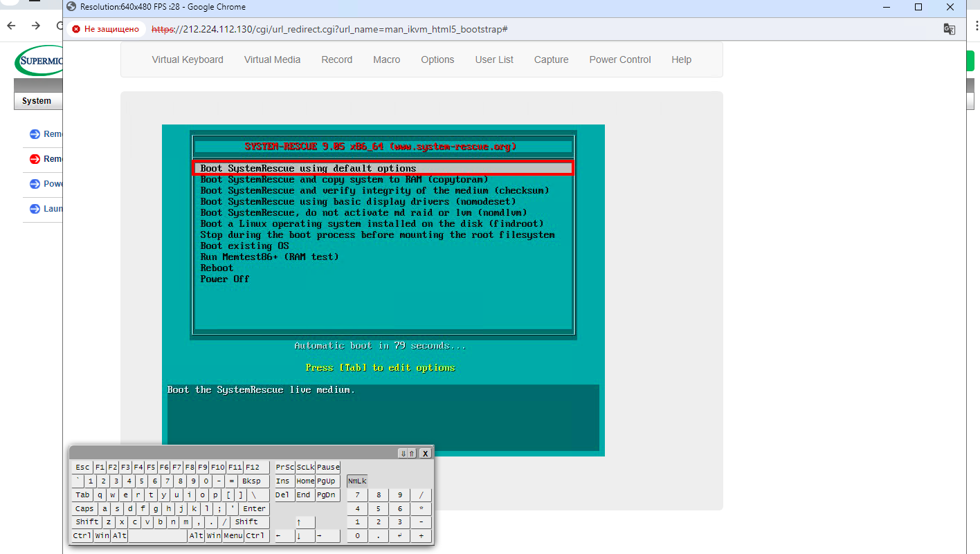Click the up arrow virtual key

305,522
